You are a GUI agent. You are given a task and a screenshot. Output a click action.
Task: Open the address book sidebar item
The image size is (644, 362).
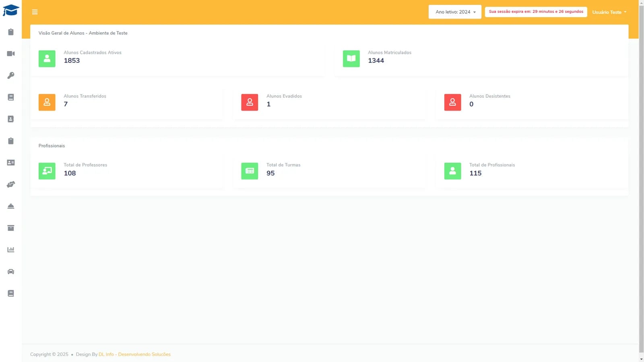(11, 119)
